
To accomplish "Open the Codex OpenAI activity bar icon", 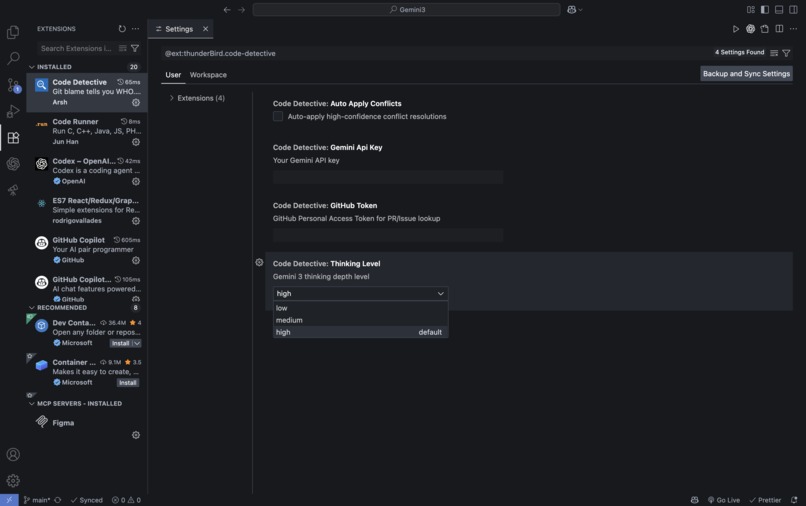I will click(13, 164).
